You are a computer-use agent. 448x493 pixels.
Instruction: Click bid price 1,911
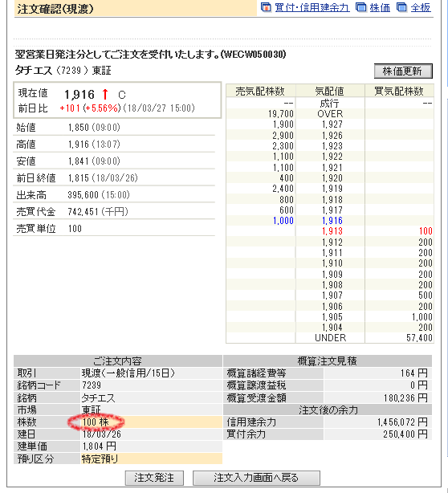(332, 253)
